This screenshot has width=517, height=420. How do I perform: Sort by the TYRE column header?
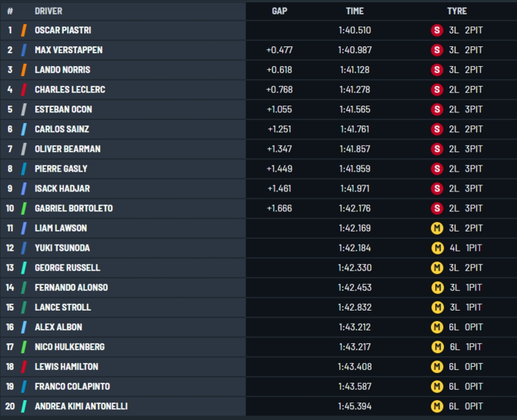pyautogui.click(x=457, y=11)
